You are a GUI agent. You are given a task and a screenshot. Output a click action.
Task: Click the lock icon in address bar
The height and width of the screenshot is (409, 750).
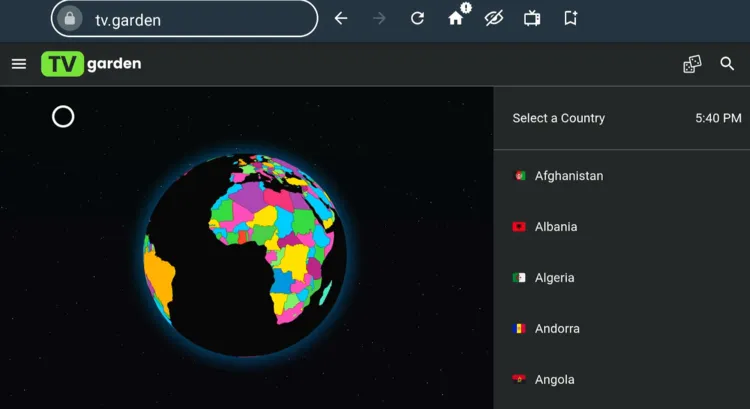(x=70, y=19)
